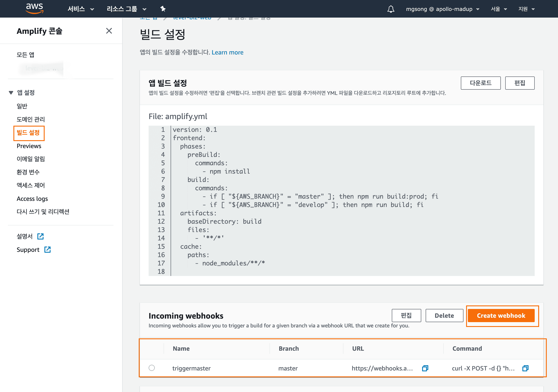Click the curl -X POST command text

pos(483,368)
